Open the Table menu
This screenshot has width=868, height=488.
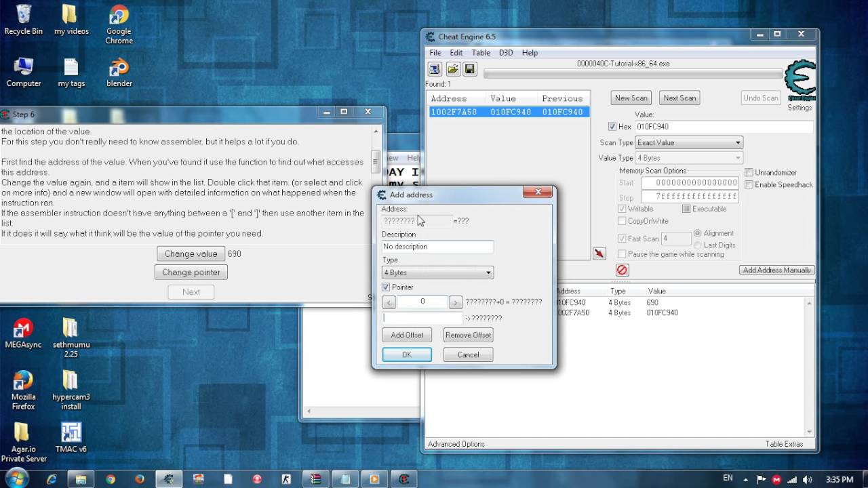click(x=481, y=52)
